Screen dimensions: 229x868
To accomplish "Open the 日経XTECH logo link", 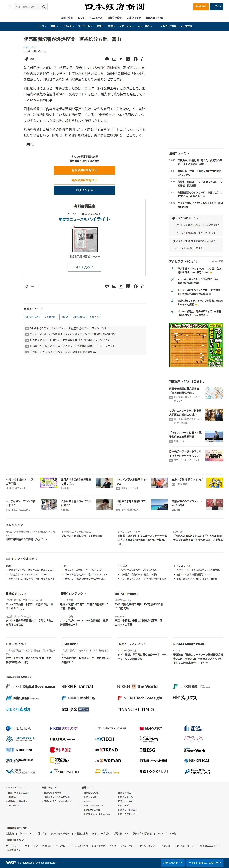I will (x=104, y=739).
